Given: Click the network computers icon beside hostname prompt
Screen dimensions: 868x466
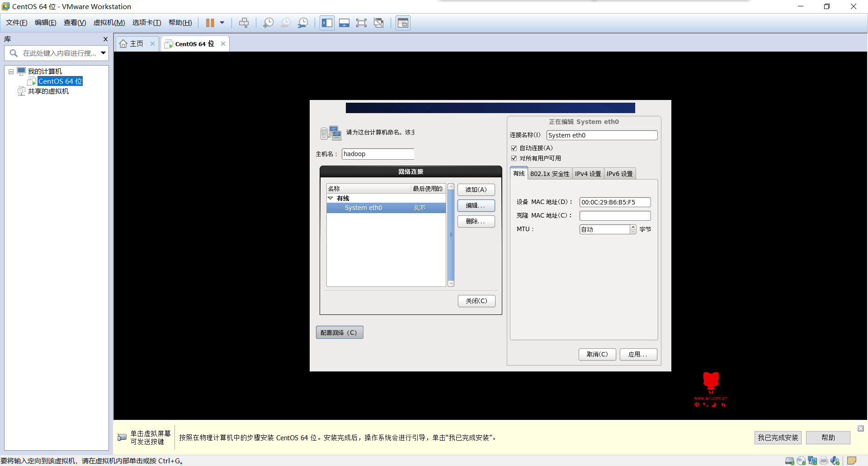Looking at the screenshot, I should [331, 133].
